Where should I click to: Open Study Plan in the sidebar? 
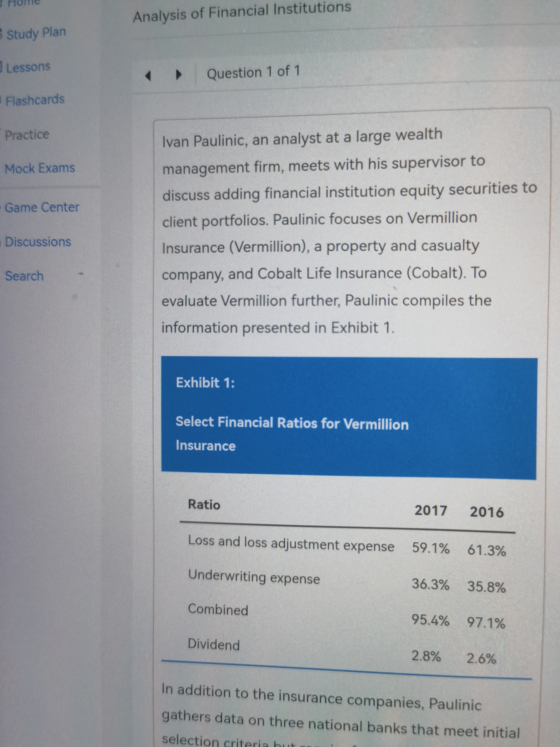(36, 33)
